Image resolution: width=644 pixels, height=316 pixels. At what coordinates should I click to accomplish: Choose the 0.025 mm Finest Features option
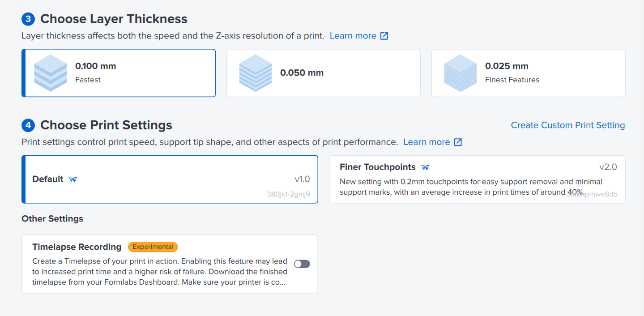pos(528,73)
